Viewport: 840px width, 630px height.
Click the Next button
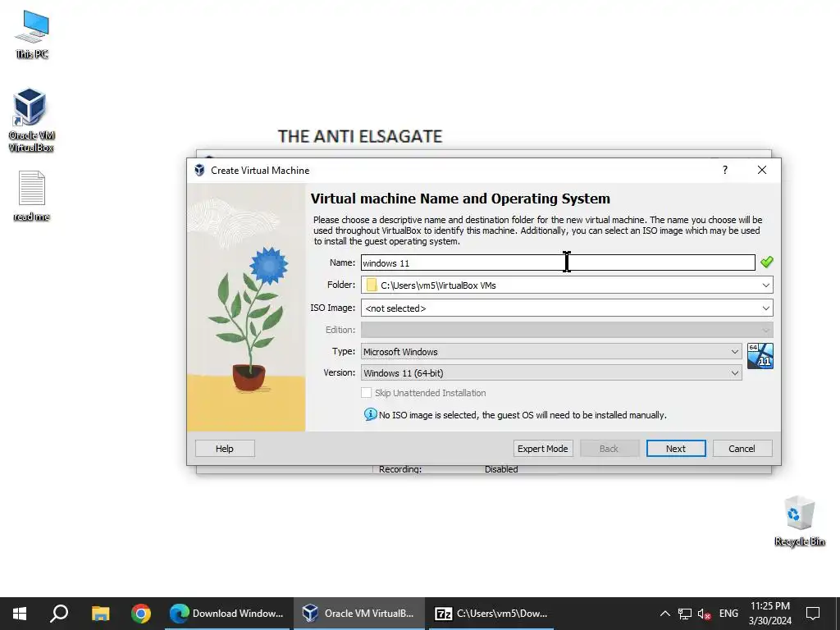pos(676,449)
